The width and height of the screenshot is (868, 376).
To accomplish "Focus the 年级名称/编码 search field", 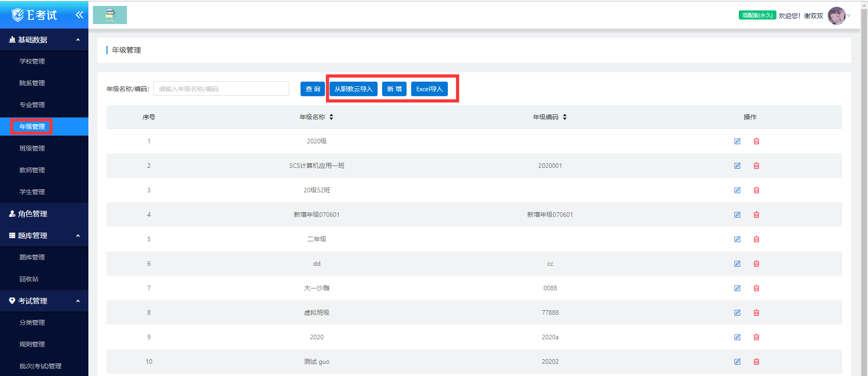I will (x=221, y=88).
